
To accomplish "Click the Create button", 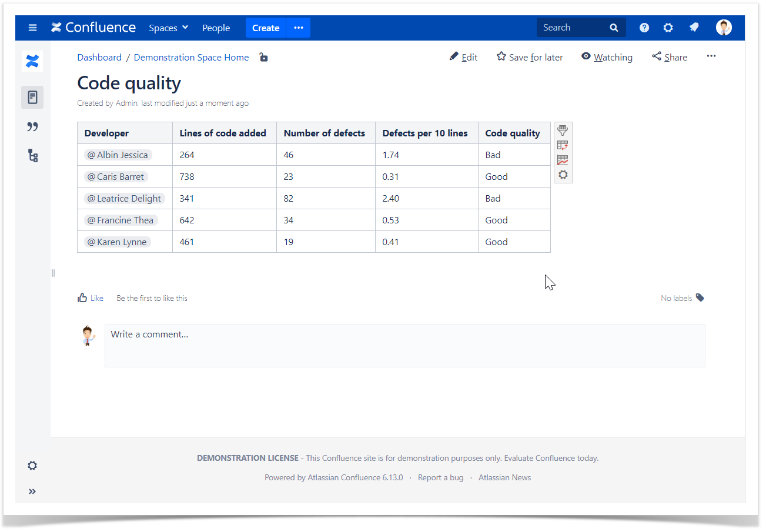I will pos(266,28).
